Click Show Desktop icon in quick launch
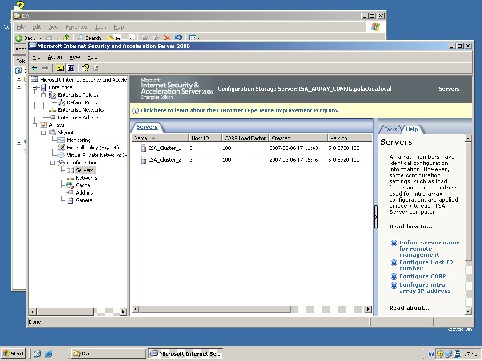Viewport: 482px width, 361px height. click(x=37, y=354)
